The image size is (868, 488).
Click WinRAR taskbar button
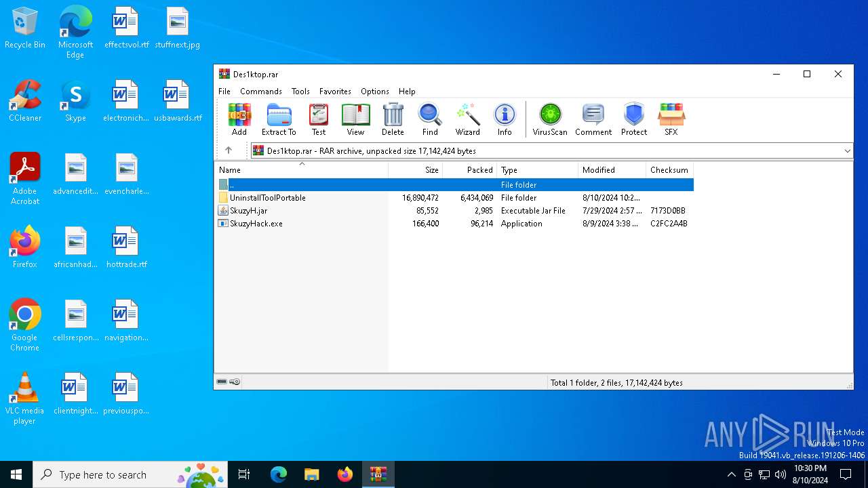(378, 474)
